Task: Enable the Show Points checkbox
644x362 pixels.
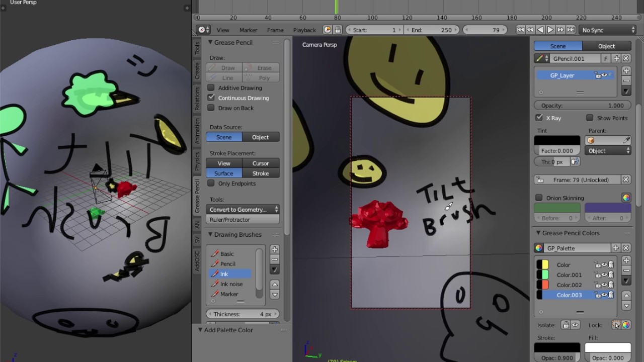Action: 590,118
